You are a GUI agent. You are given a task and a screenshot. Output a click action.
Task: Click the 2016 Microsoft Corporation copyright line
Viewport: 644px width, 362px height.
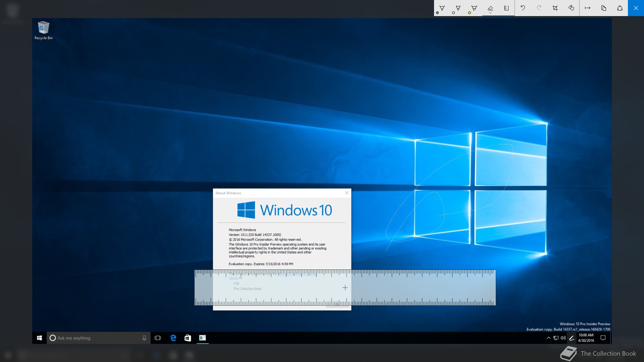pyautogui.click(x=265, y=240)
